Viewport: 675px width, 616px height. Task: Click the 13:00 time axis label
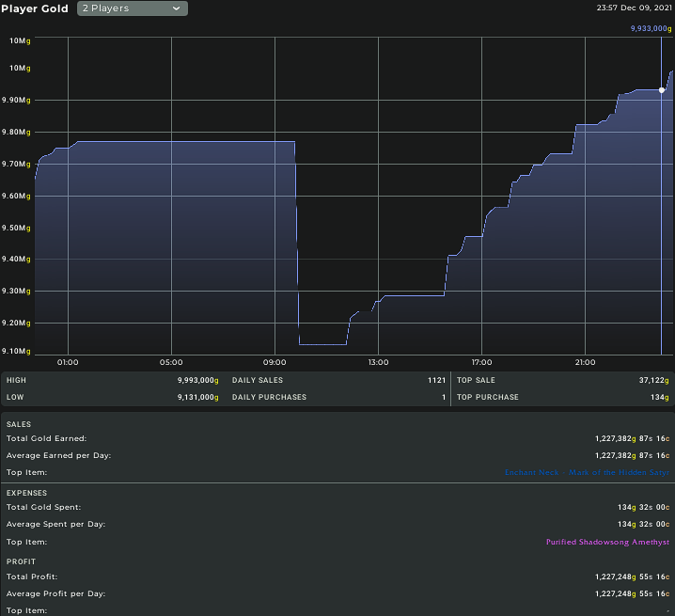click(378, 362)
